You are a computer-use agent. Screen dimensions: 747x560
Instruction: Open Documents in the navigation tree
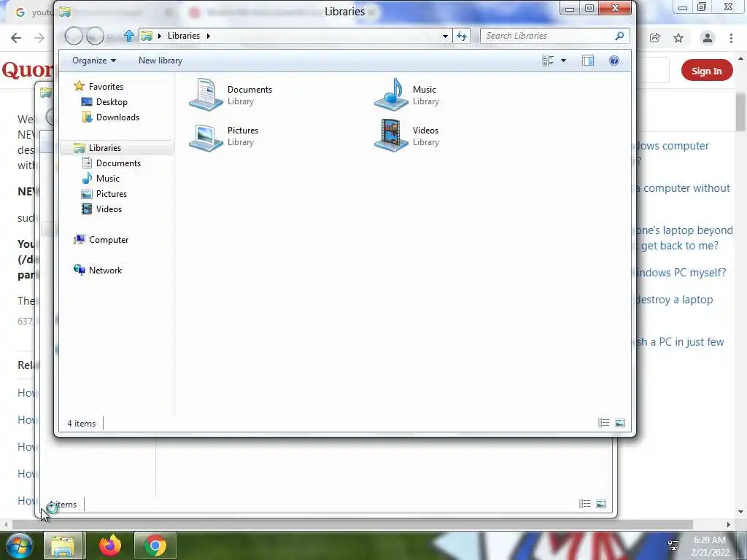click(118, 163)
